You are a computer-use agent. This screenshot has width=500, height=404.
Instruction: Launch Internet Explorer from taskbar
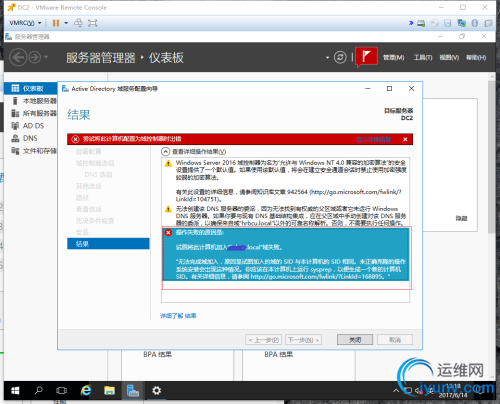pyautogui.click(x=86, y=390)
